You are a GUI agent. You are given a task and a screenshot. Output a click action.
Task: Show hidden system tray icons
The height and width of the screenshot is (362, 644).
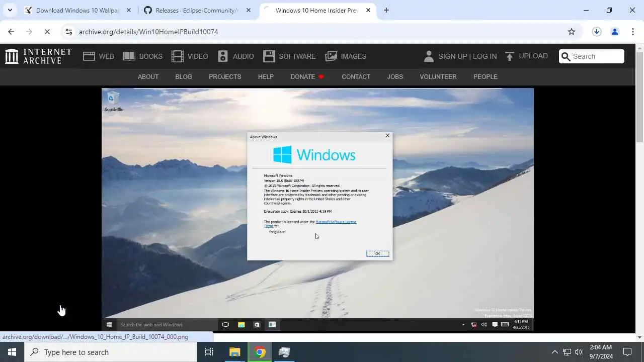[554, 352]
